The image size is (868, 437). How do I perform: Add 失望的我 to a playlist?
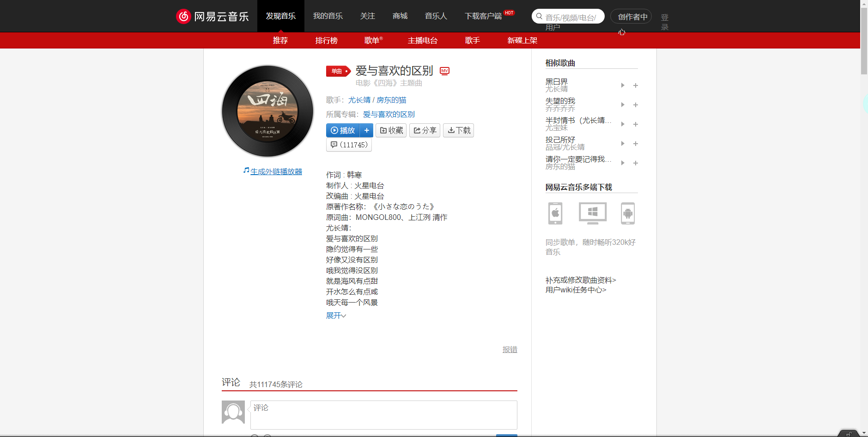[635, 104]
